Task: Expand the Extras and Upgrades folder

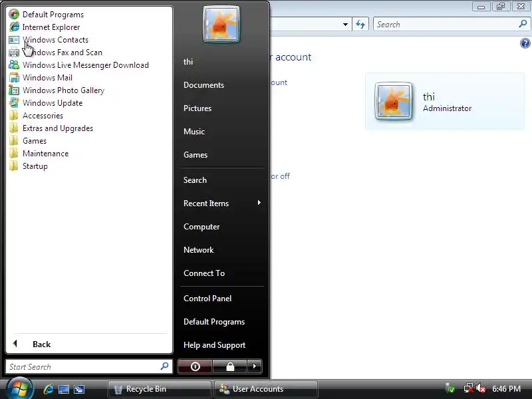Action: point(58,128)
